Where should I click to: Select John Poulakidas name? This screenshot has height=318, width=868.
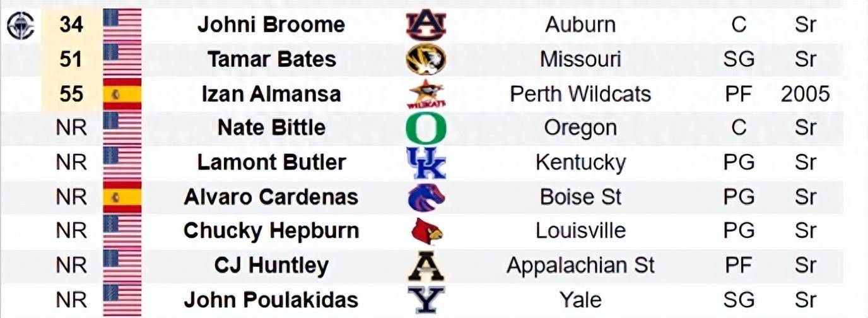pyautogui.click(x=271, y=300)
